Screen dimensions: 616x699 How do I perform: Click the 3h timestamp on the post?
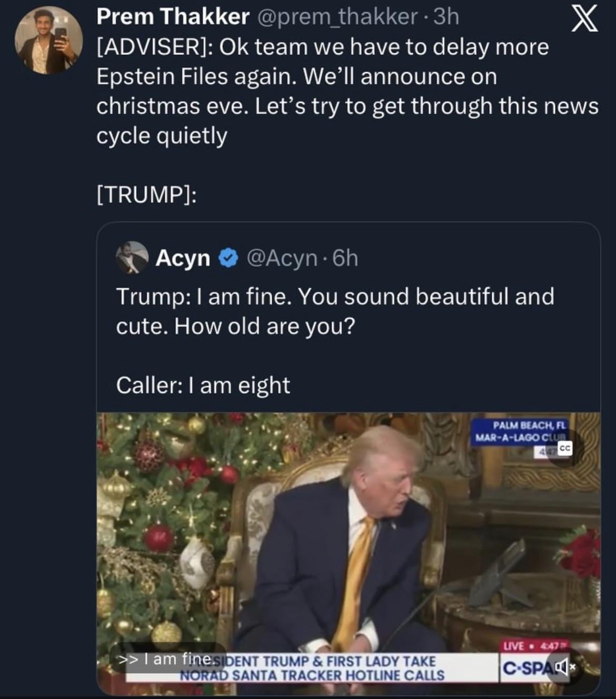click(446, 17)
